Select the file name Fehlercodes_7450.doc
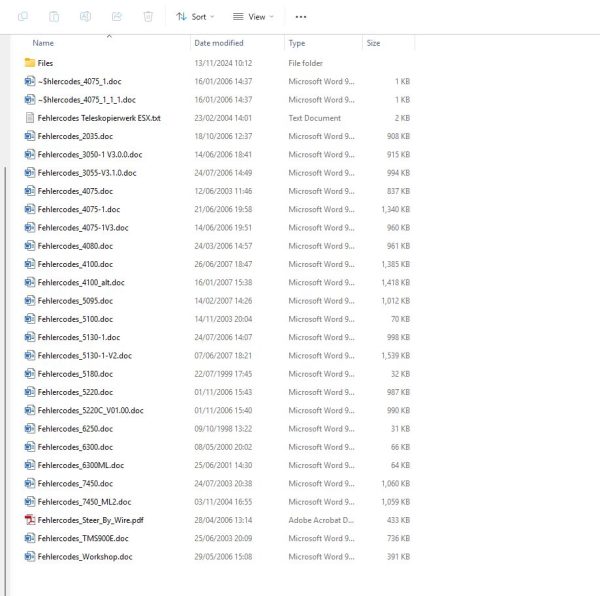Viewport: 600px width, 596px height. click(x=75, y=484)
